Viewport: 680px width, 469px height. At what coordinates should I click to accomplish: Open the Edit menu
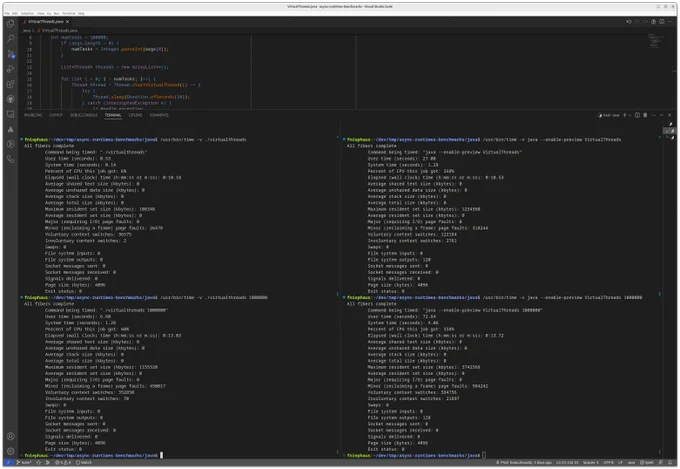tap(15, 13)
